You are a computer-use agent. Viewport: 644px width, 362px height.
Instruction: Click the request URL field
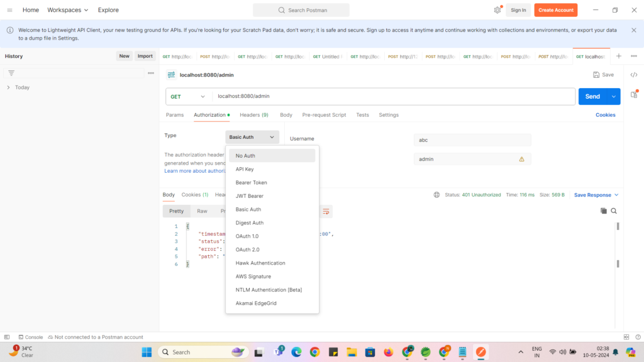[394, 96]
